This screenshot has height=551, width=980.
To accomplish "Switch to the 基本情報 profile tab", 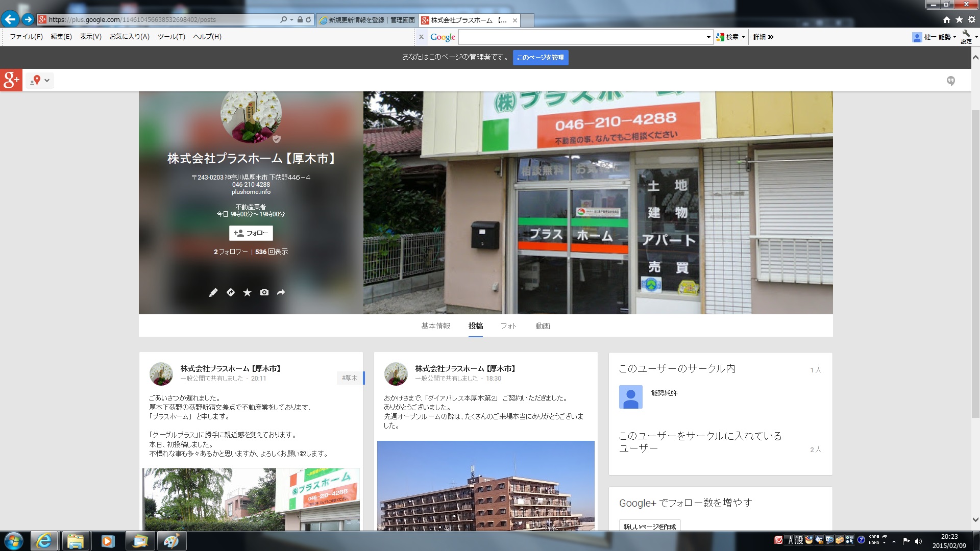I will (x=435, y=326).
